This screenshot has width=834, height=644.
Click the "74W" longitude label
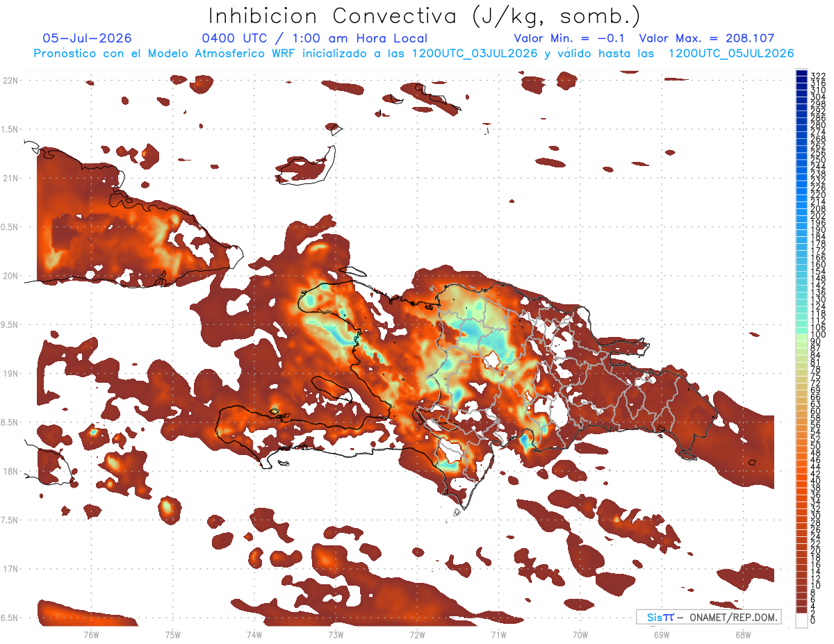pyautogui.click(x=254, y=634)
